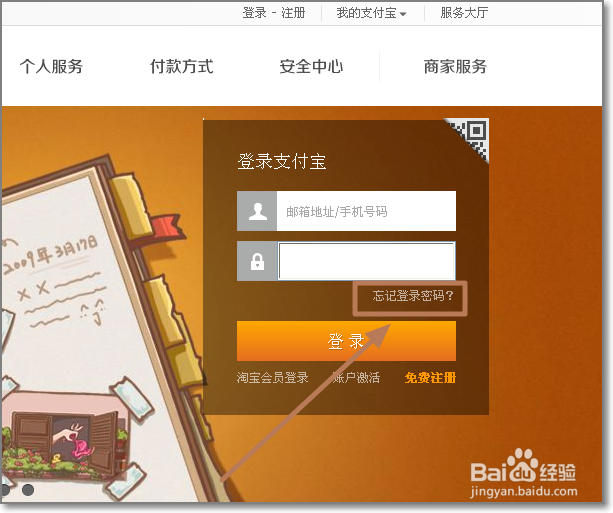Viewport: 613px width, 513px height.
Task: Click the 账户激活 link
Action: pyautogui.click(x=356, y=377)
